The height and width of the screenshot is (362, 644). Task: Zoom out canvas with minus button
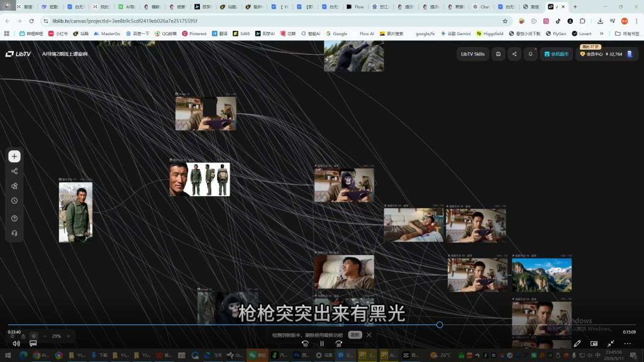click(45, 336)
